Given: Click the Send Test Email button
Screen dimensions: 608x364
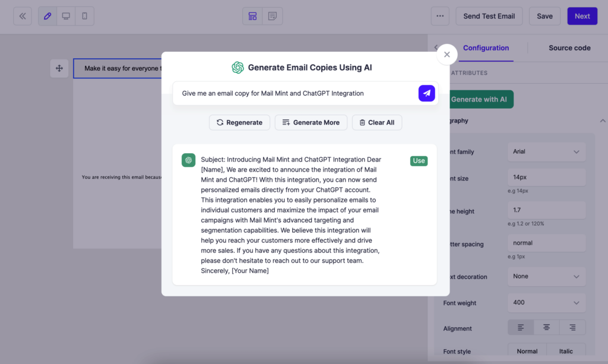Looking at the screenshot, I should [489, 16].
